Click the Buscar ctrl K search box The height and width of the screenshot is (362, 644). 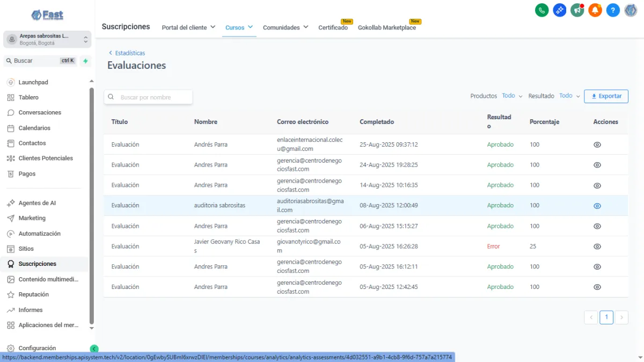point(41,61)
